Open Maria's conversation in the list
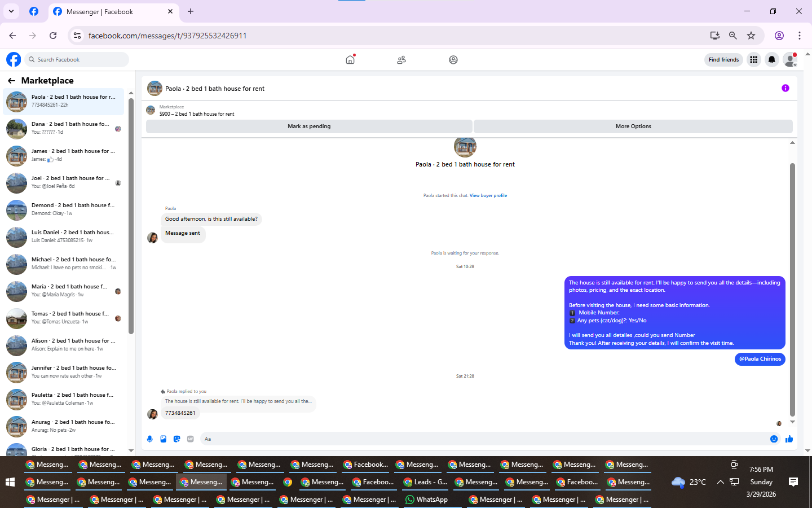The image size is (812, 508). pyautogui.click(x=64, y=291)
